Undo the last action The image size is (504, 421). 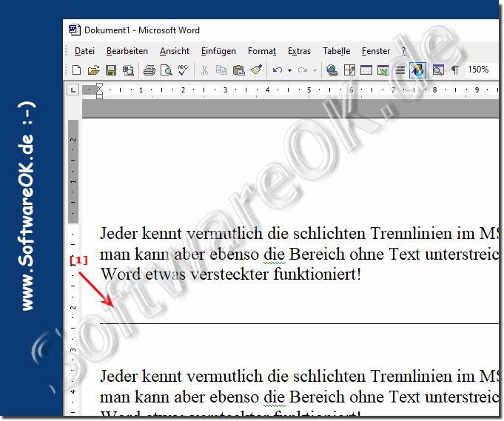(278, 70)
